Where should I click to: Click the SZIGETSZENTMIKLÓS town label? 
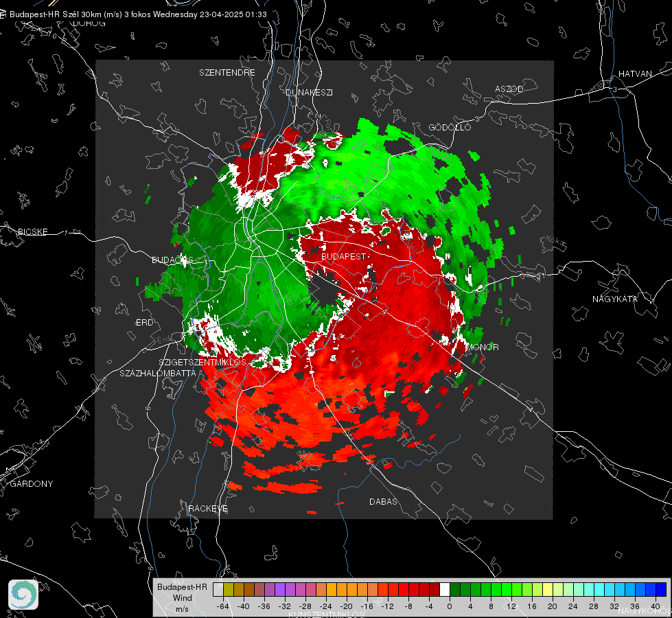point(202,362)
